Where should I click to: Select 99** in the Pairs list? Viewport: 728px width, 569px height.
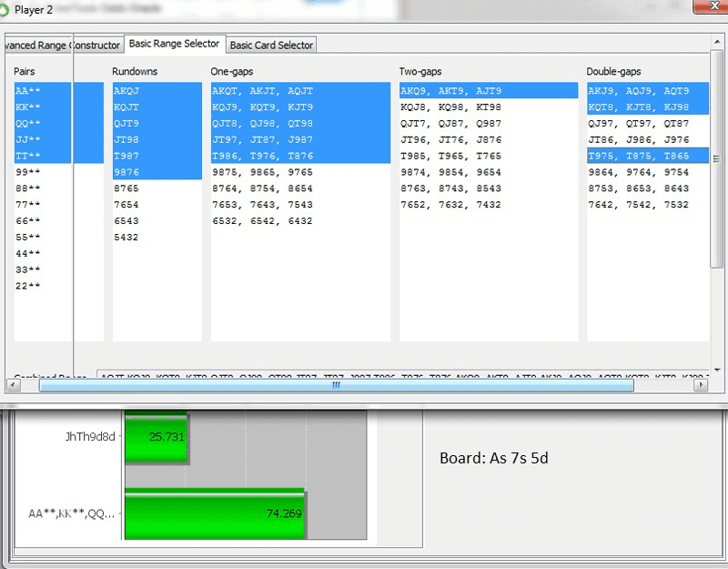coord(28,172)
